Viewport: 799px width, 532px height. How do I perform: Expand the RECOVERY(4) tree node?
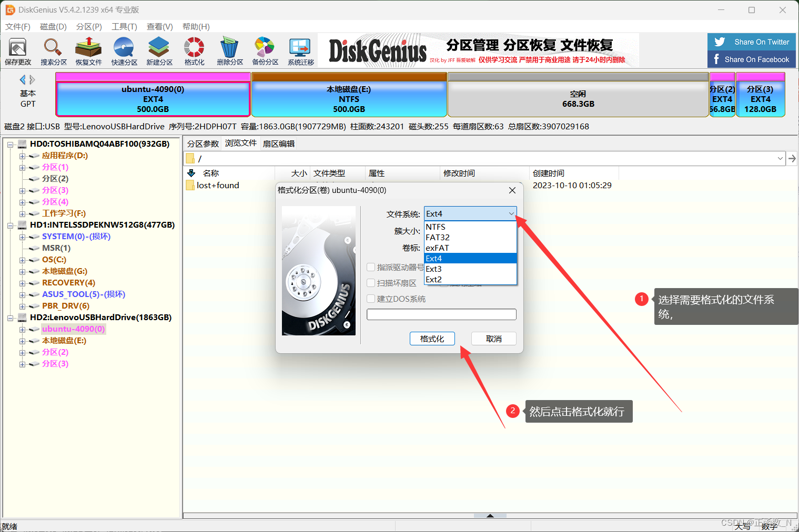tap(22, 283)
